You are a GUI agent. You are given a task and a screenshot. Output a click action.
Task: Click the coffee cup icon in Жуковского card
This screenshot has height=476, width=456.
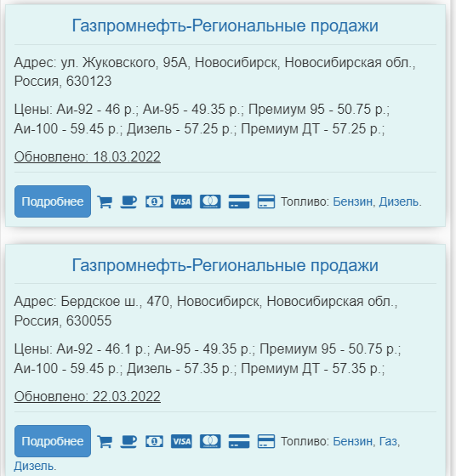point(128,202)
